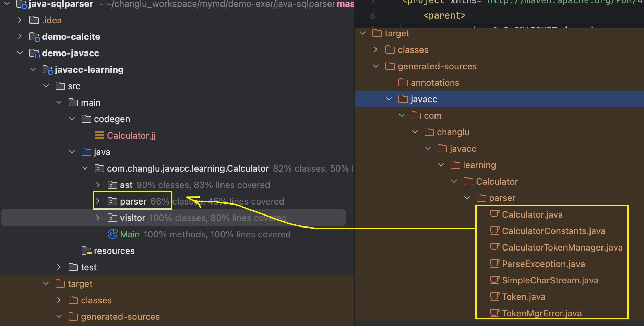
Task: Expand the visitor package chevron
Action: pos(98,218)
